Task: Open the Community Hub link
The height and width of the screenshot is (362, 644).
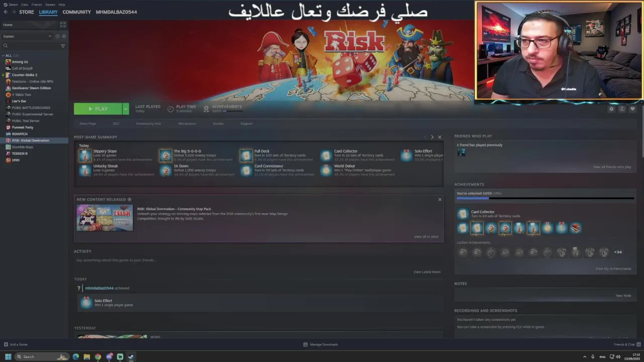Action: tap(148, 124)
